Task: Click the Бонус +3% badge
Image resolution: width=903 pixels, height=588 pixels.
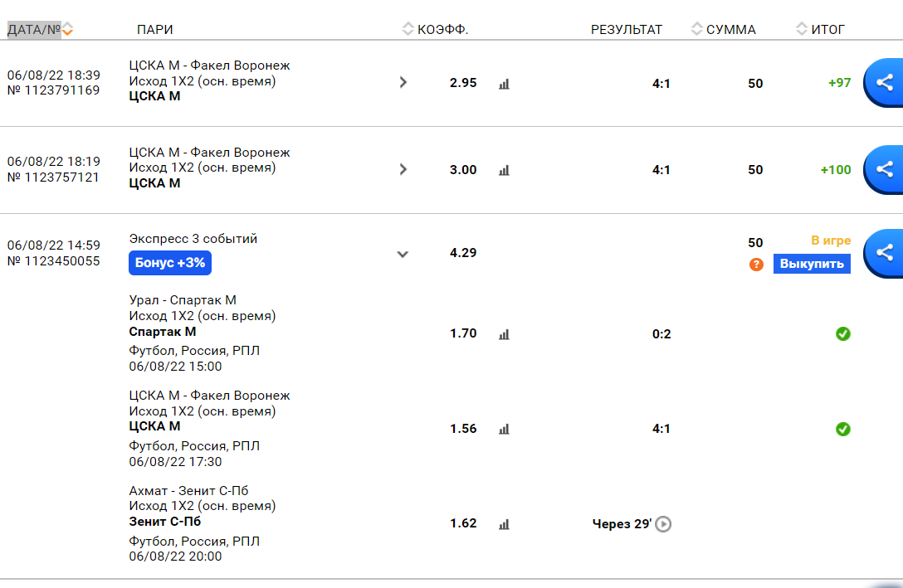Action: (170, 263)
